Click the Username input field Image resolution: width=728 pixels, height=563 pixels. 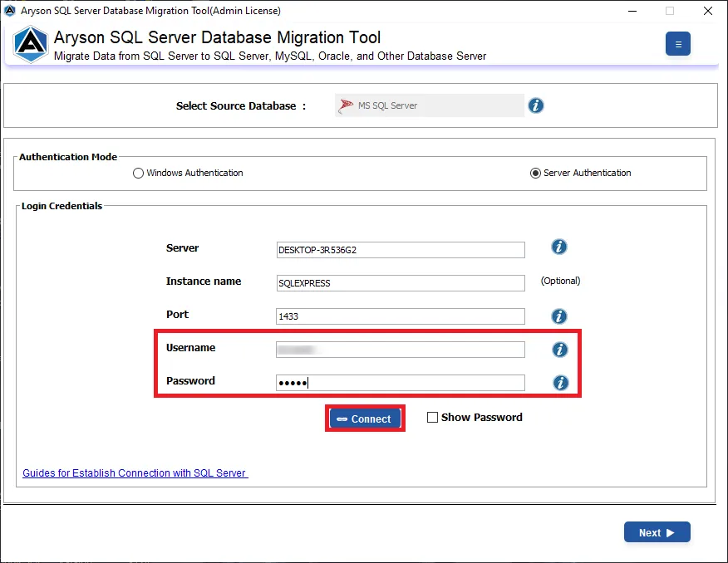pyautogui.click(x=401, y=350)
